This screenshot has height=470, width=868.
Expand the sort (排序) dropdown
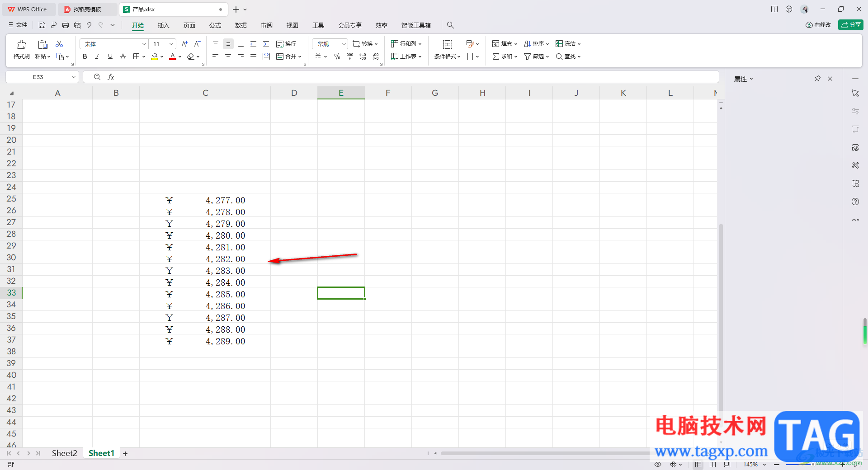[x=547, y=44]
